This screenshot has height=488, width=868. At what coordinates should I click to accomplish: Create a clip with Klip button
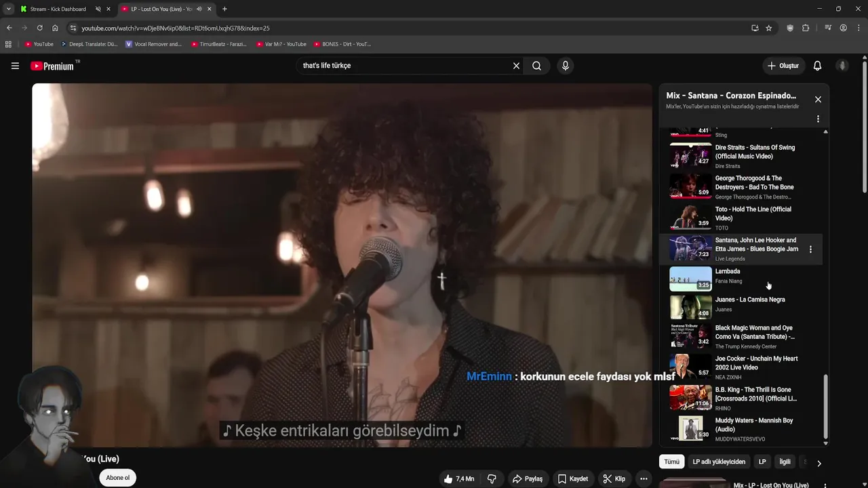coord(614,479)
